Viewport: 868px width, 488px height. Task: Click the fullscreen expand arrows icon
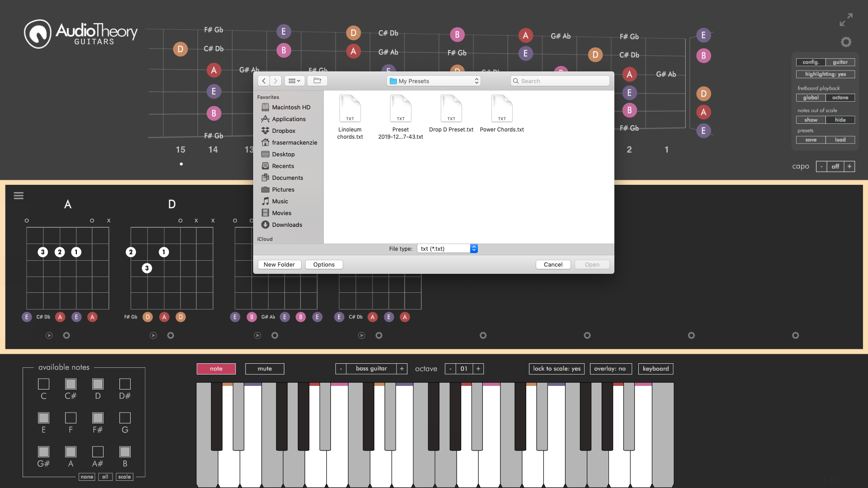point(846,19)
